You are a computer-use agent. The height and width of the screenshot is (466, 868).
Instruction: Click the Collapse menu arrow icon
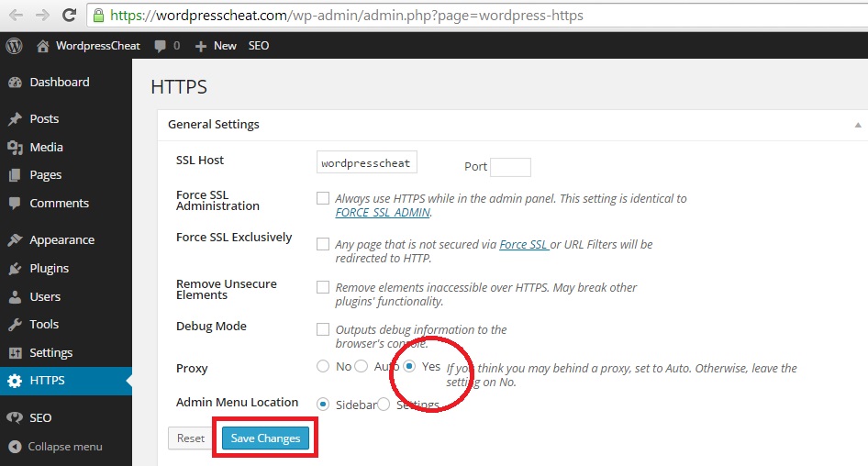coord(15,447)
